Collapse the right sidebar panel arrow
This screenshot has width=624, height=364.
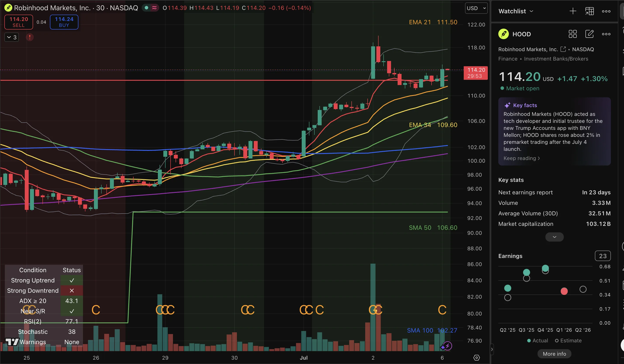pyautogui.click(x=492, y=349)
